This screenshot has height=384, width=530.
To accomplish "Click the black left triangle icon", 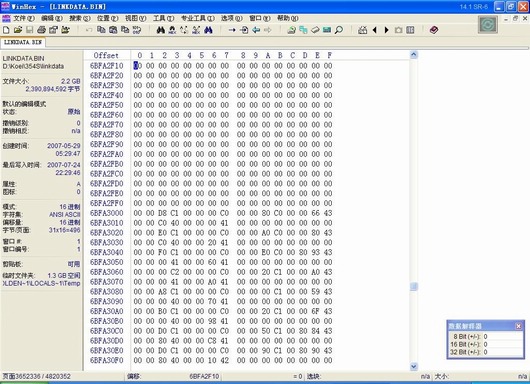I will tap(375, 30).
